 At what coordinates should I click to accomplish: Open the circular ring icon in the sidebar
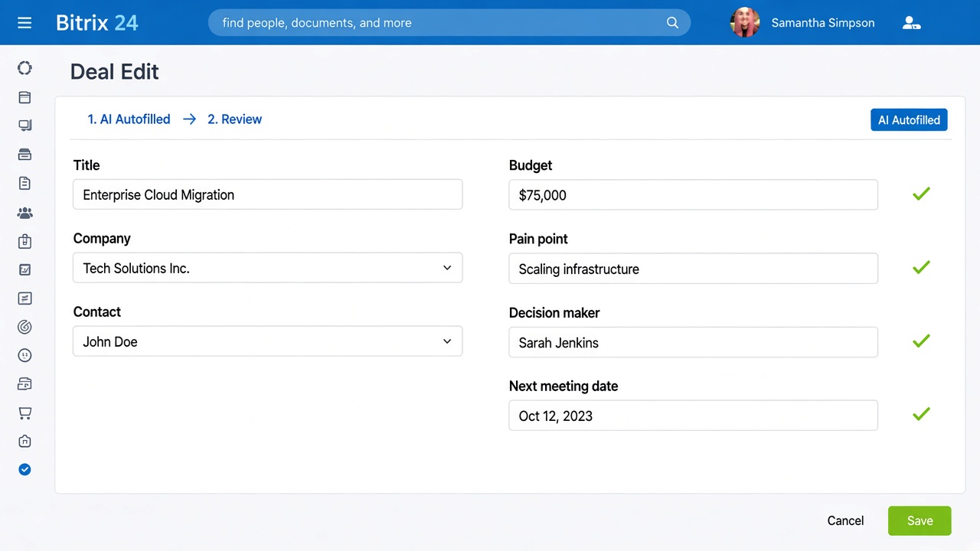24,68
